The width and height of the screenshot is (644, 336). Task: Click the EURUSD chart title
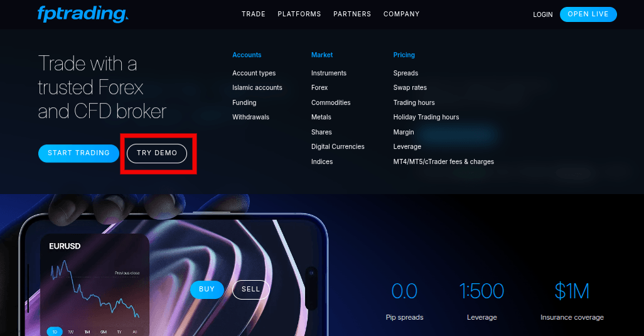(65, 246)
